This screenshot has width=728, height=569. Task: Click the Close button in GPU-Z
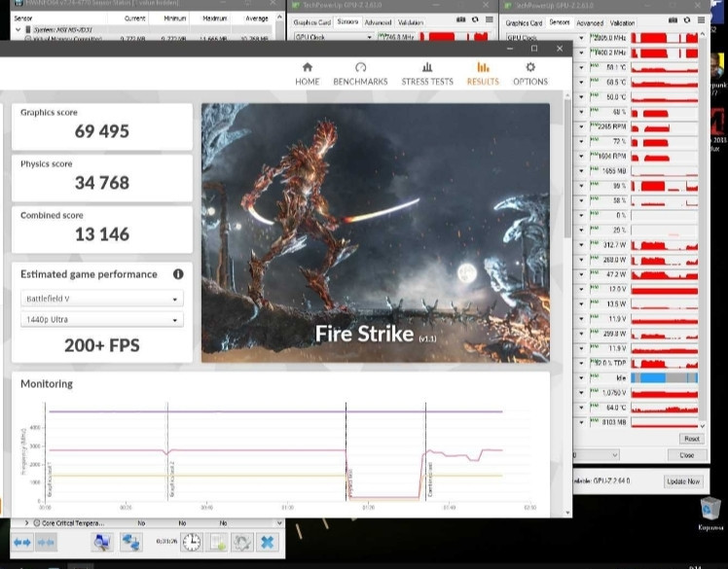click(687, 454)
